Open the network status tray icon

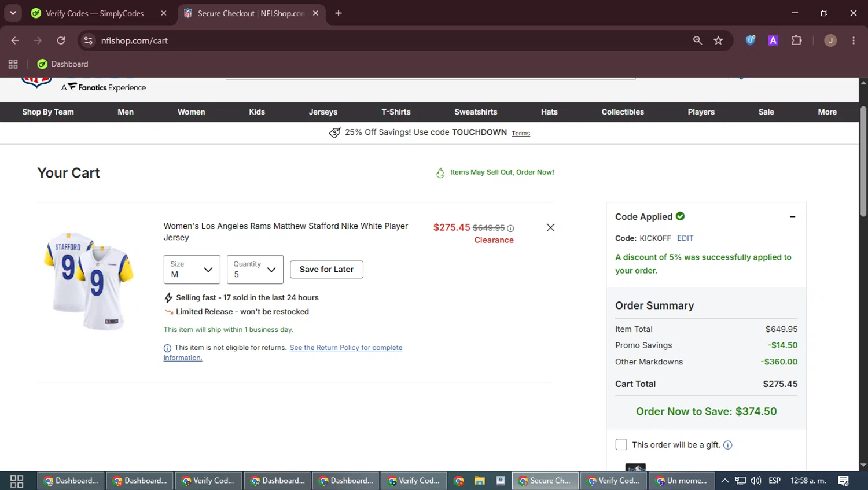point(740,481)
